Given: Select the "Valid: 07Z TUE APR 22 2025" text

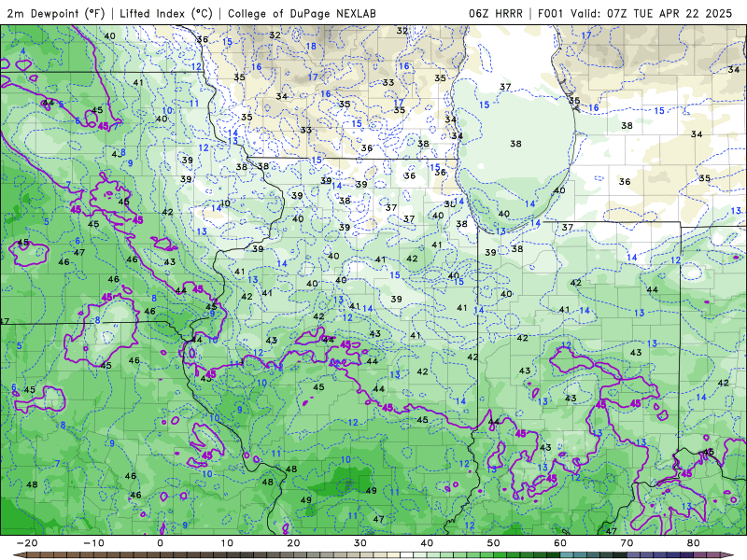Looking at the screenshot, I should point(651,13).
